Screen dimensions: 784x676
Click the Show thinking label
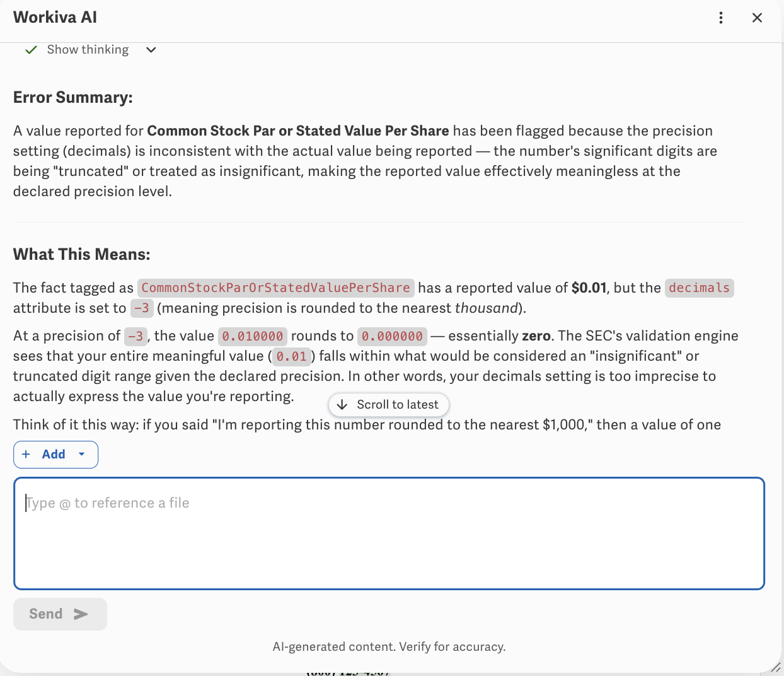tap(88, 50)
